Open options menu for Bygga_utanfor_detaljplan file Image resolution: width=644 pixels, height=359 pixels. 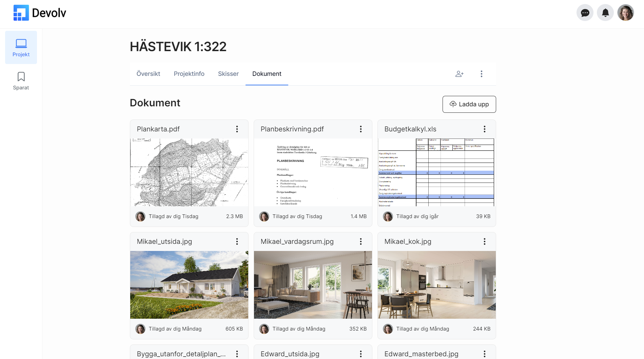coord(237,354)
